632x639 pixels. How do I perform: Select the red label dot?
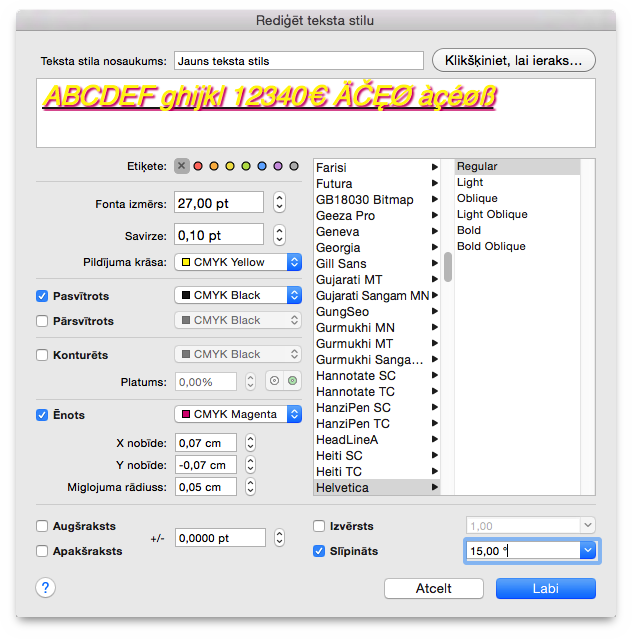pyautogui.click(x=198, y=166)
